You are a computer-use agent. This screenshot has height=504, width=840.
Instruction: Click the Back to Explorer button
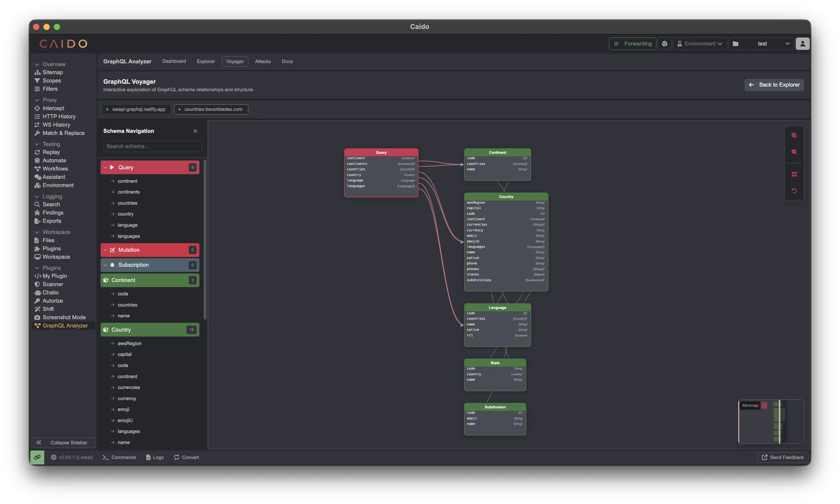(774, 85)
